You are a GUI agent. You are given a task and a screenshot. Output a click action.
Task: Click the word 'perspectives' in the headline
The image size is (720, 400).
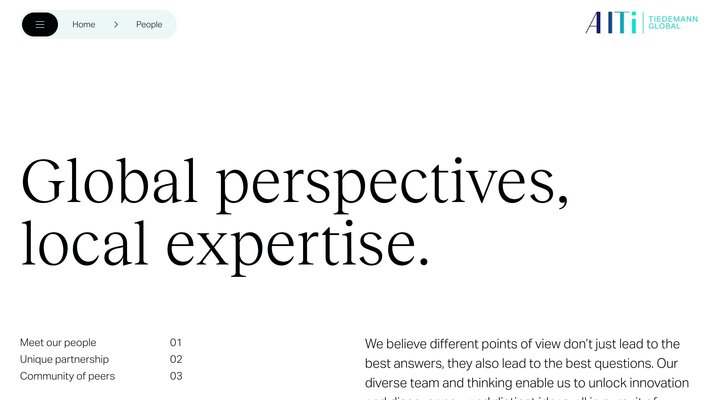(385, 185)
